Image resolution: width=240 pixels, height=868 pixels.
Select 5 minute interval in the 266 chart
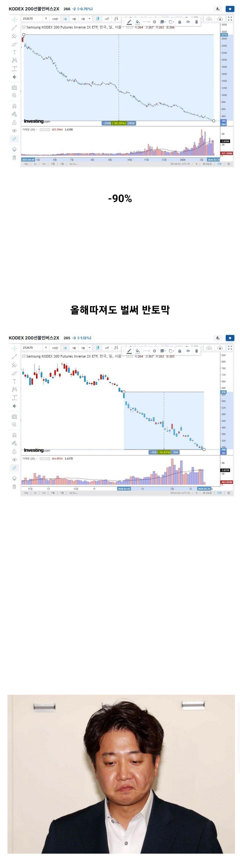46,19
